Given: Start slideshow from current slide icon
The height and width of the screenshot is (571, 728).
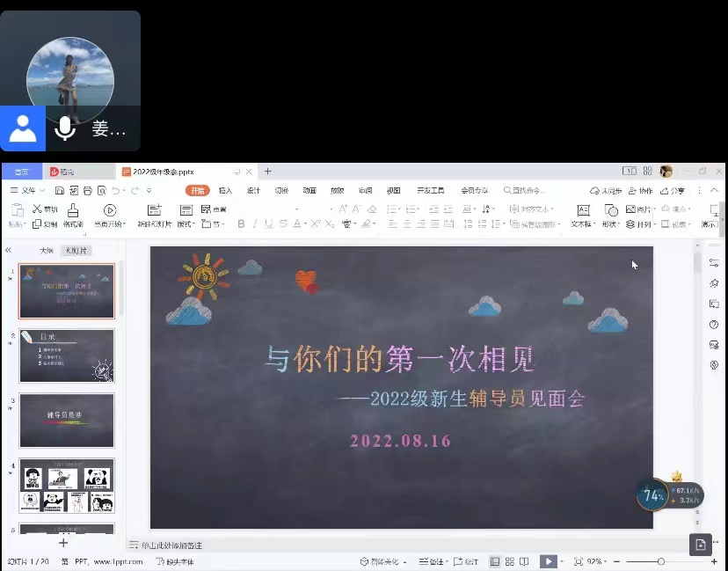Looking at the screenshot, I should tap(110, 210).
